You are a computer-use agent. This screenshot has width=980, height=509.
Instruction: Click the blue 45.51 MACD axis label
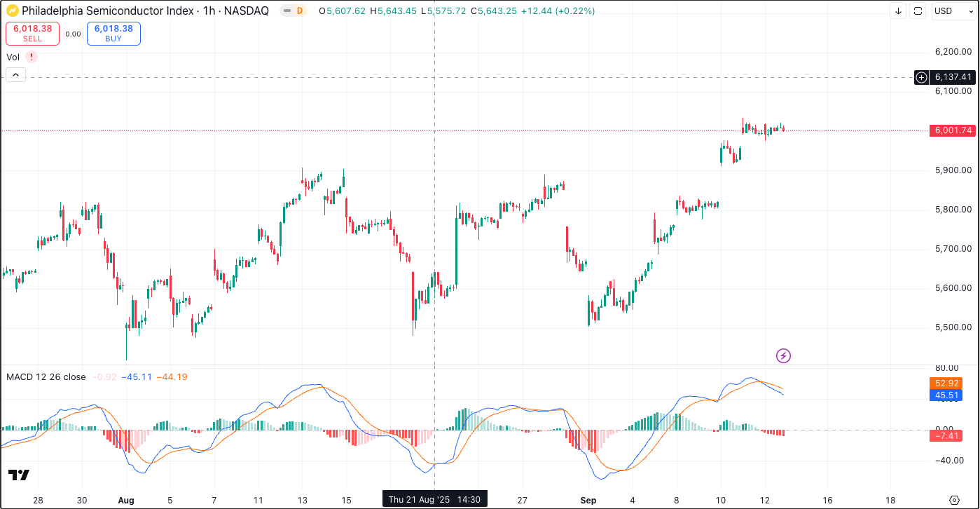coord(944,395)
